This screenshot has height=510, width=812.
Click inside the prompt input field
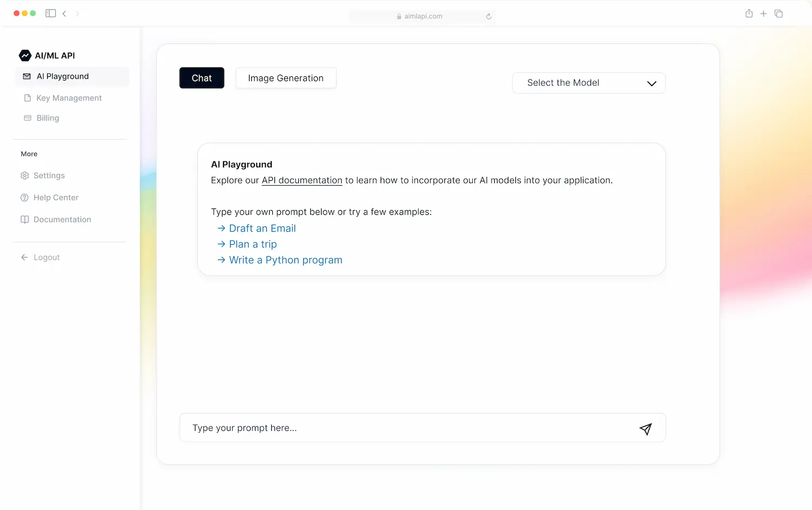[379, 428]
